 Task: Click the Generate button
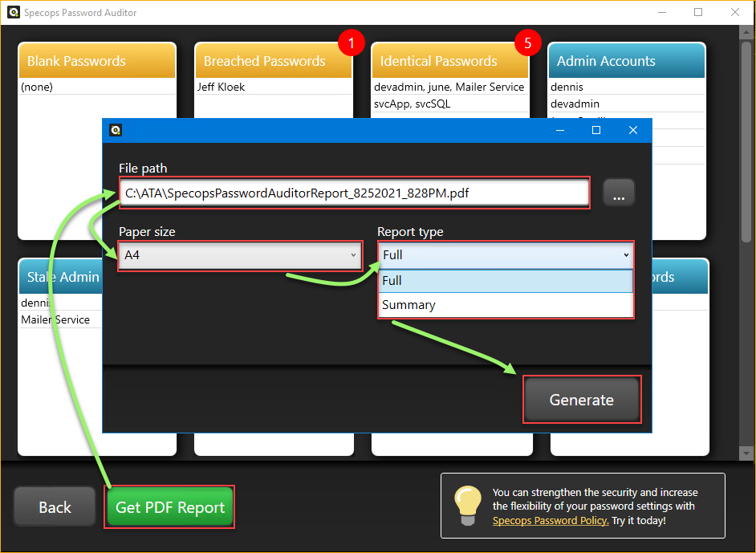[582, 400]
